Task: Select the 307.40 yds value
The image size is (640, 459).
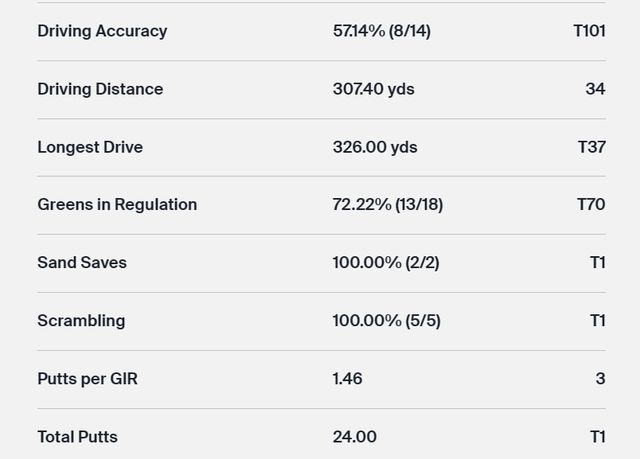Action: 373,89
